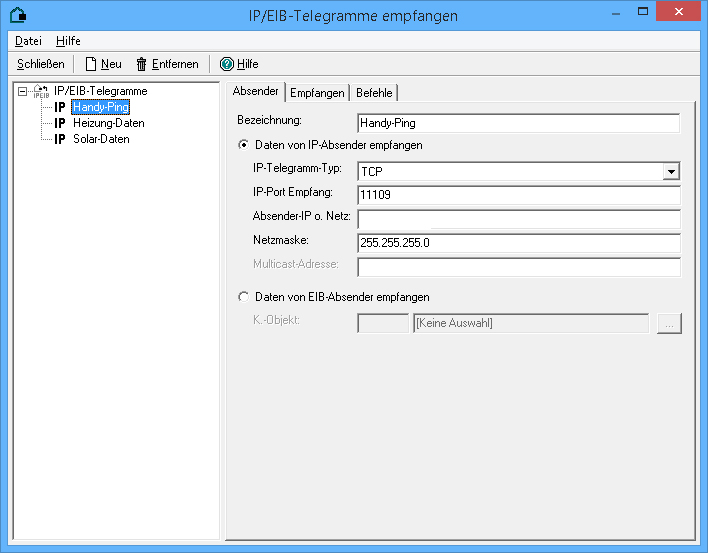This screenshot has width=708, height=553.
Task: Select Daten von EIB-Absender empfangen radio
Action: coord(243,297)
